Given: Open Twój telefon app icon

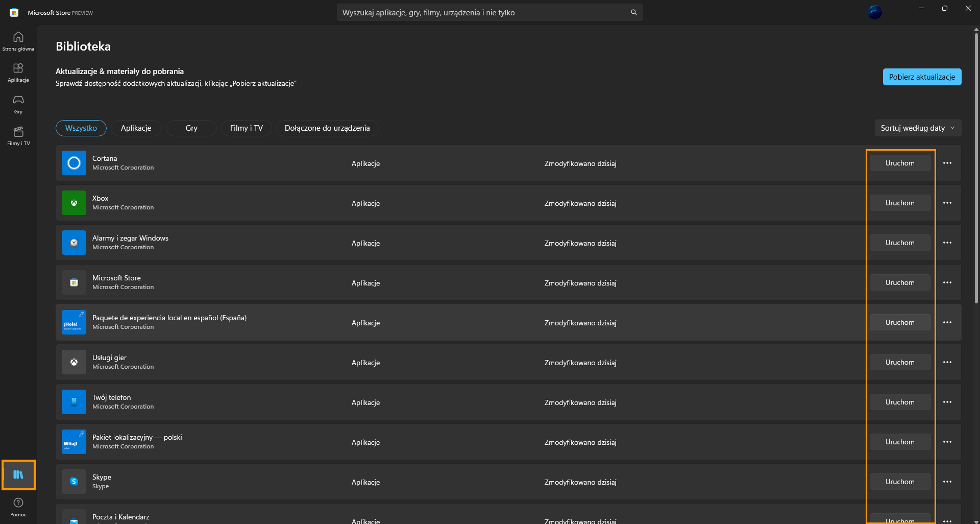Looking at the screenshot, I should [x=74, y=402].
